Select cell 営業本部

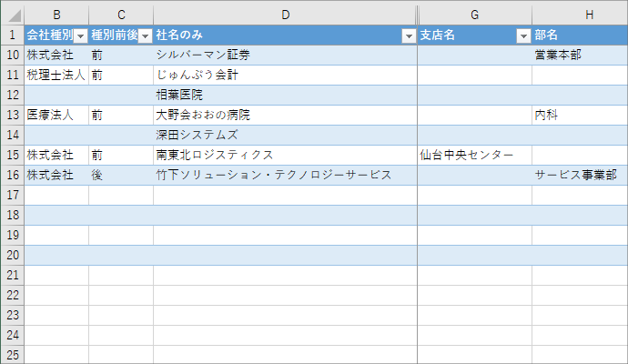(x=581, y=56)
